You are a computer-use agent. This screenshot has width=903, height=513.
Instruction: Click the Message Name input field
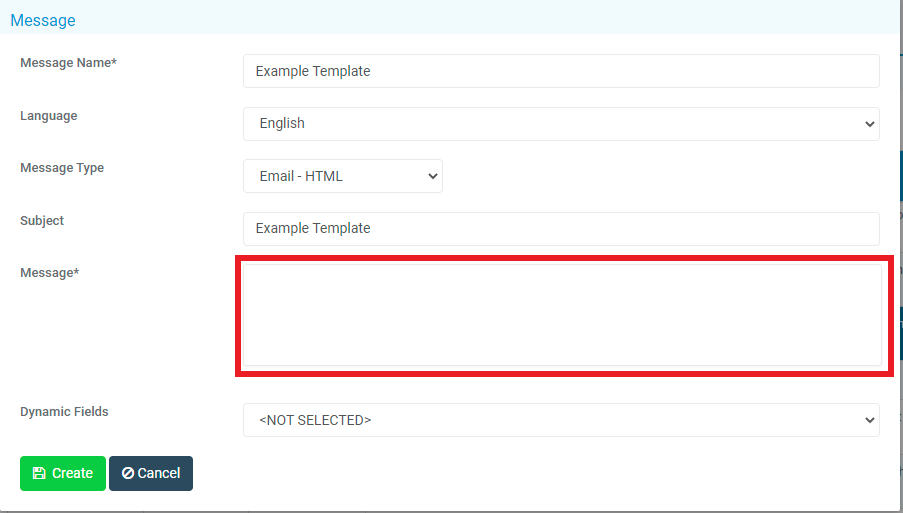pyautogui.click(x=561, y=71)
